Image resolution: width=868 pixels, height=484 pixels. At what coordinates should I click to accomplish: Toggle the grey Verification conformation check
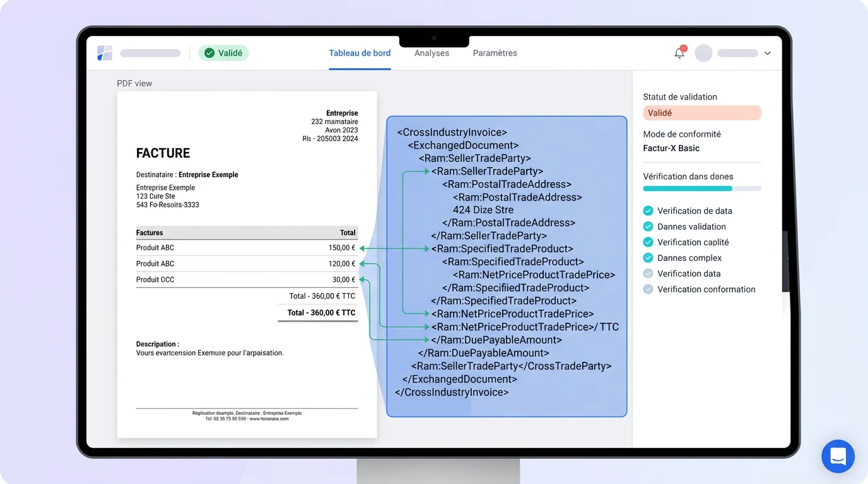pyautogui.click(x=648, y=289)
